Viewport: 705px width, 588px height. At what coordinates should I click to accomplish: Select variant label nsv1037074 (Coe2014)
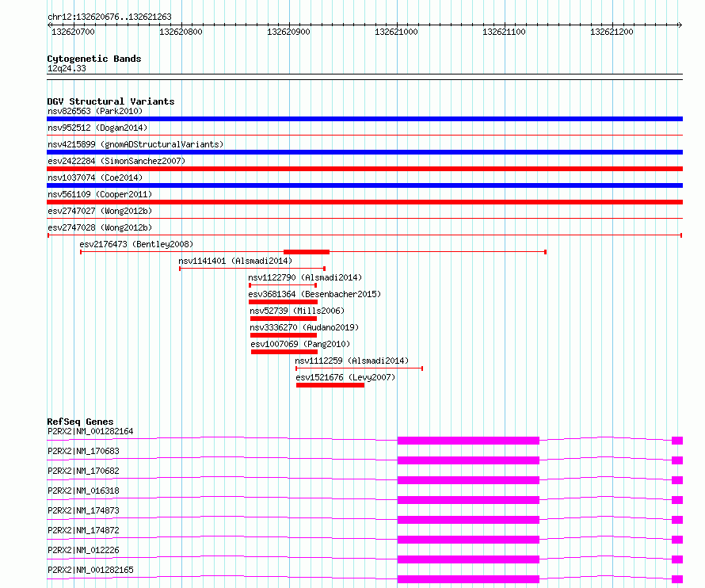coord(95,178)
